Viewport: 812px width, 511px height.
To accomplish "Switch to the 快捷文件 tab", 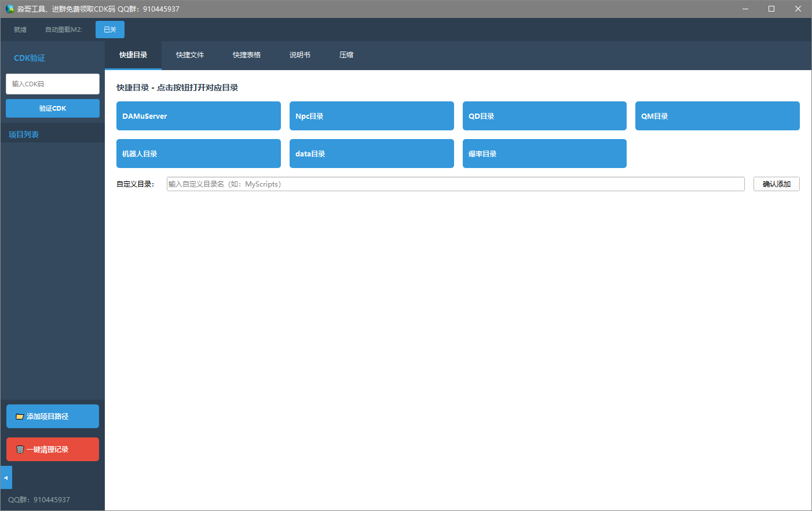I will [190, 55].
